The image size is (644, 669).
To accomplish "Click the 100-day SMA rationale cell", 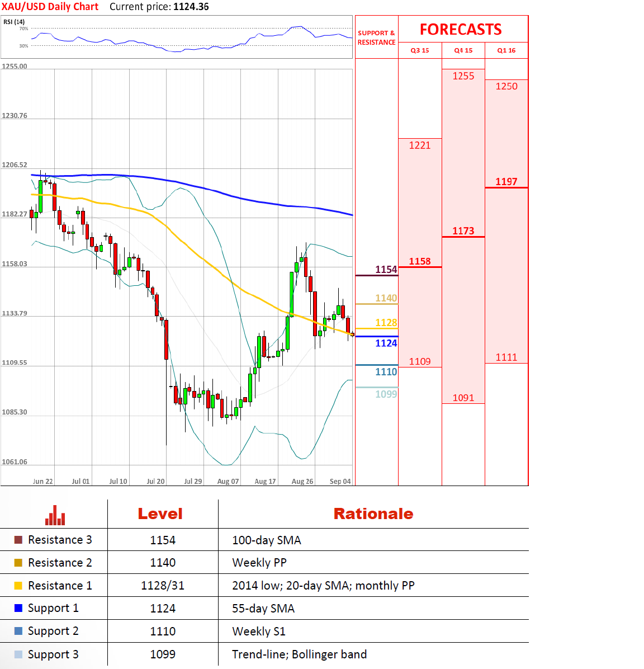I will pyautogui.click(x=267, y=540).
